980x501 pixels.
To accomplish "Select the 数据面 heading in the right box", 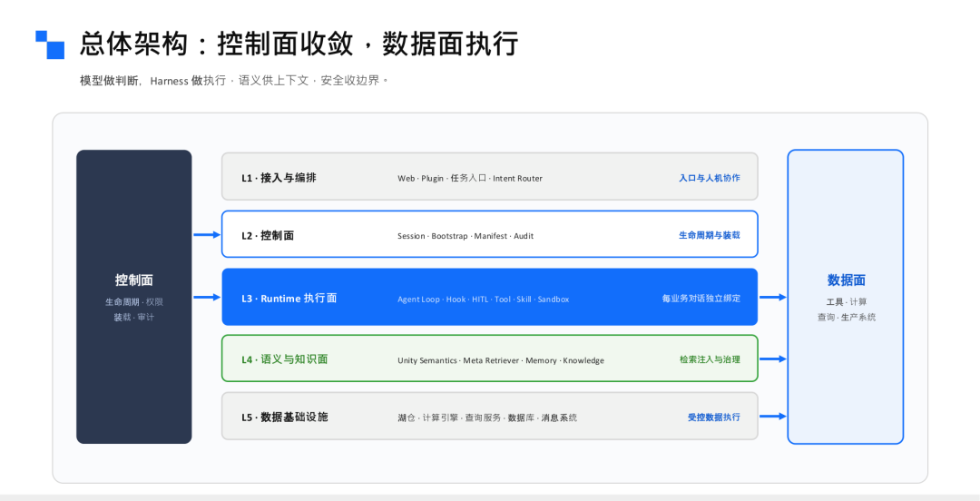I will 847,280.
